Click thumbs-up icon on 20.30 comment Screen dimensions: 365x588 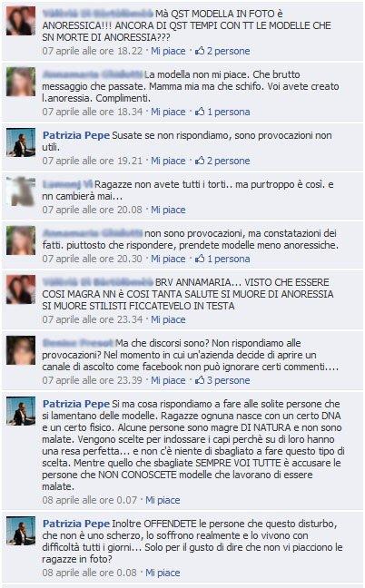click(200, 259)
